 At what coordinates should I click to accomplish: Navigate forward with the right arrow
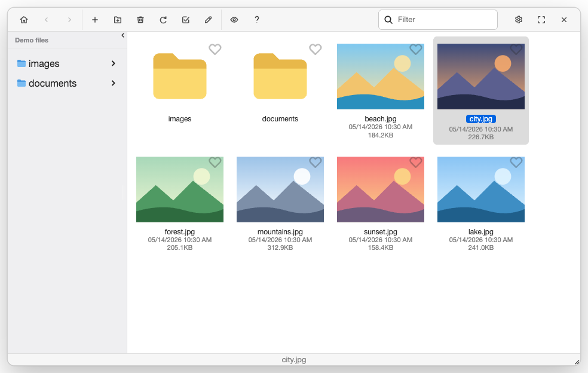click(x=69, y=20)
